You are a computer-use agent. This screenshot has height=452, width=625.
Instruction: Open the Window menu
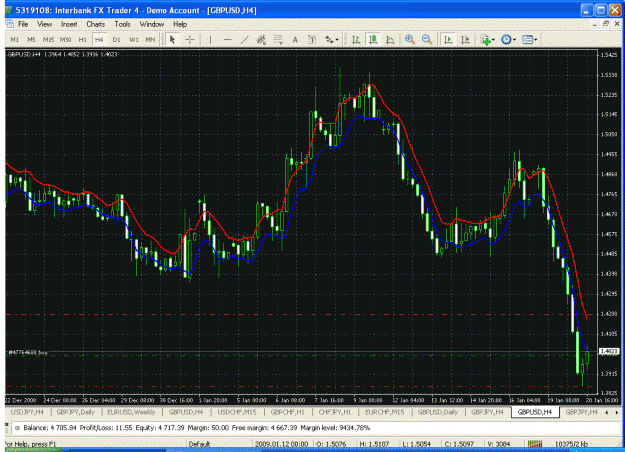(151, 24)
